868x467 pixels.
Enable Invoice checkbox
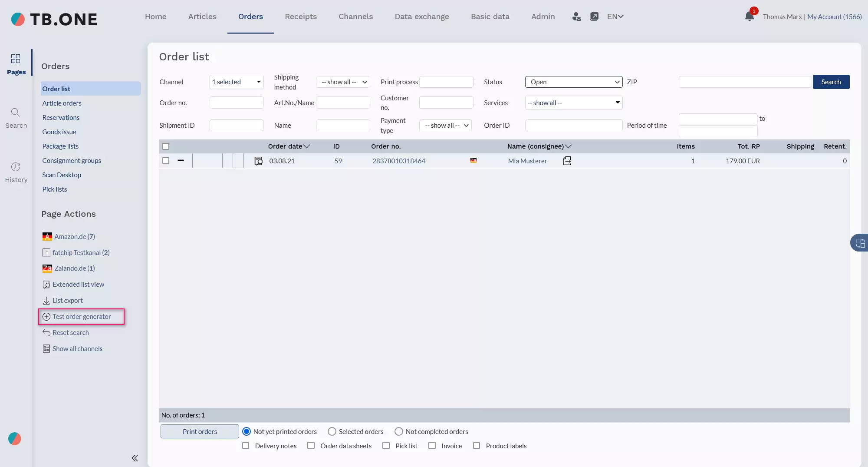point(432,446)
